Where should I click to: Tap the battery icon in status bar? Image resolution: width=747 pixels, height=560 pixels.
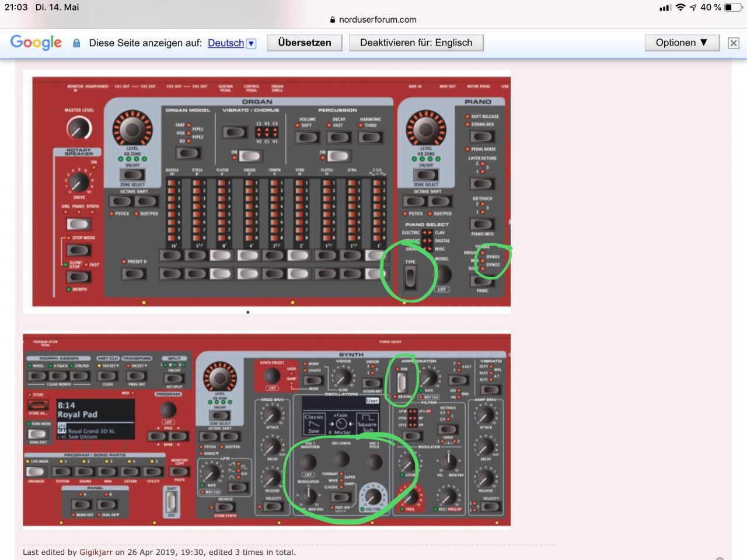point(732,7)
